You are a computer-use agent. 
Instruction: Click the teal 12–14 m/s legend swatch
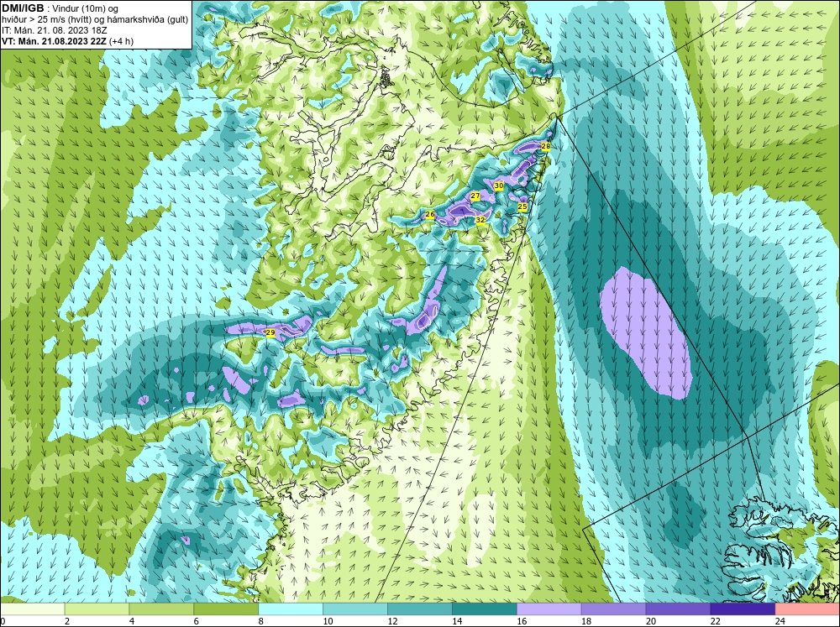tap(420, 609)
